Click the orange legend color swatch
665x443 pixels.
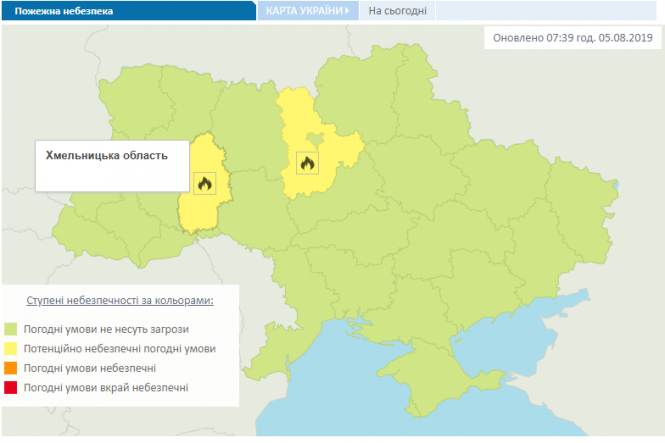click(11, 368)
